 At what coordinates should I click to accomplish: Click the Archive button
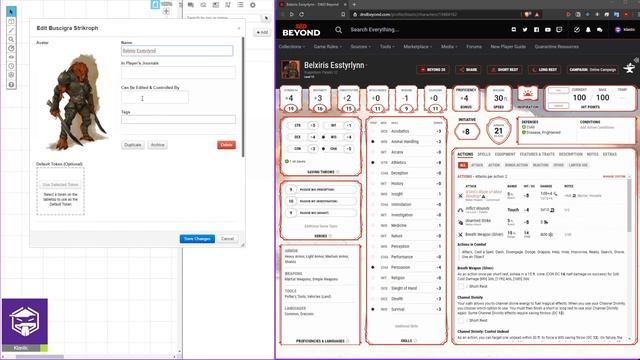[x=157, y=145]
